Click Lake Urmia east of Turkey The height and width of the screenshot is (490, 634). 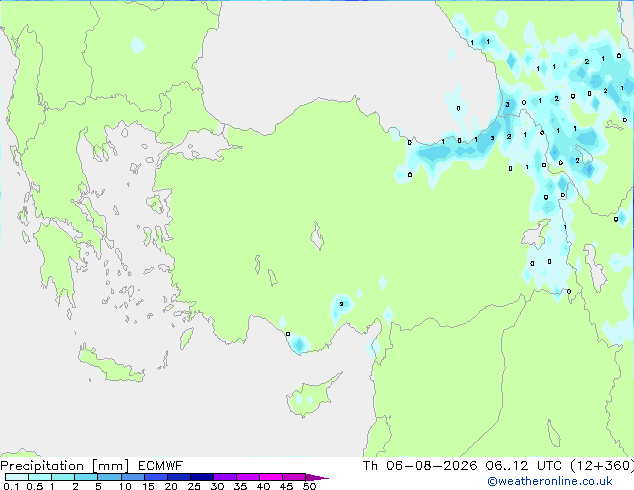(x=595, y=268)
